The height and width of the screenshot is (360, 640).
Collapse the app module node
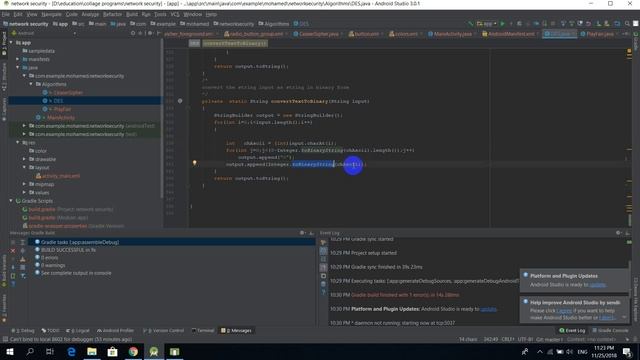click(x=11, y=42)
